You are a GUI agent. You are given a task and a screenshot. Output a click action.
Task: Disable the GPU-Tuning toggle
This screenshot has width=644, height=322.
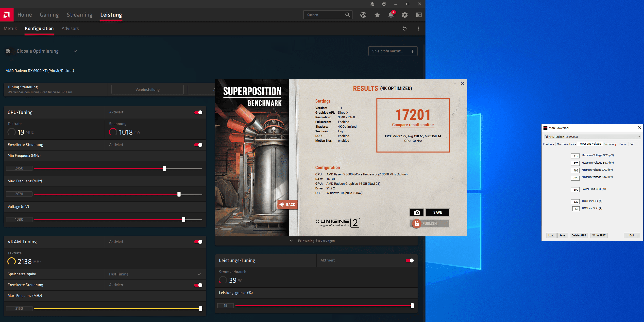[x=198, y=112]
